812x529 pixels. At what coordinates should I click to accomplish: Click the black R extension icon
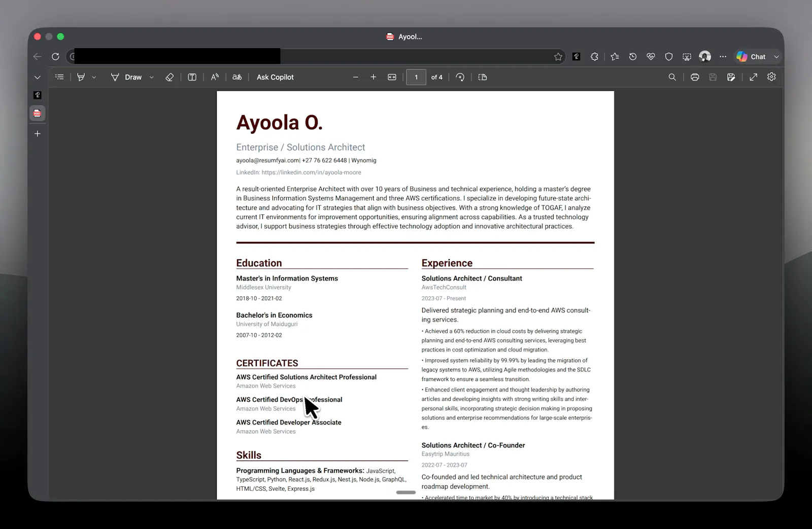pyautogui.click(x=577, y=57)
